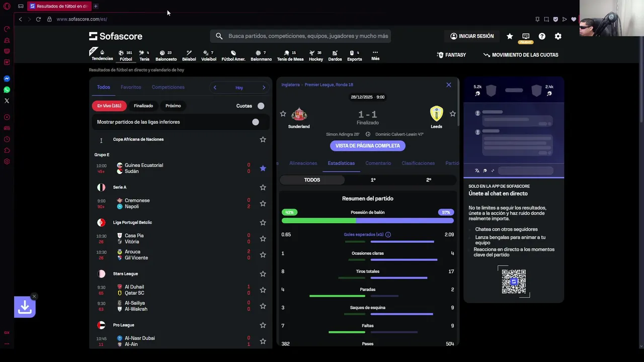644x362 pixels.
Task: Favorite Sunderland team star
Action: (x=283, y=114)
